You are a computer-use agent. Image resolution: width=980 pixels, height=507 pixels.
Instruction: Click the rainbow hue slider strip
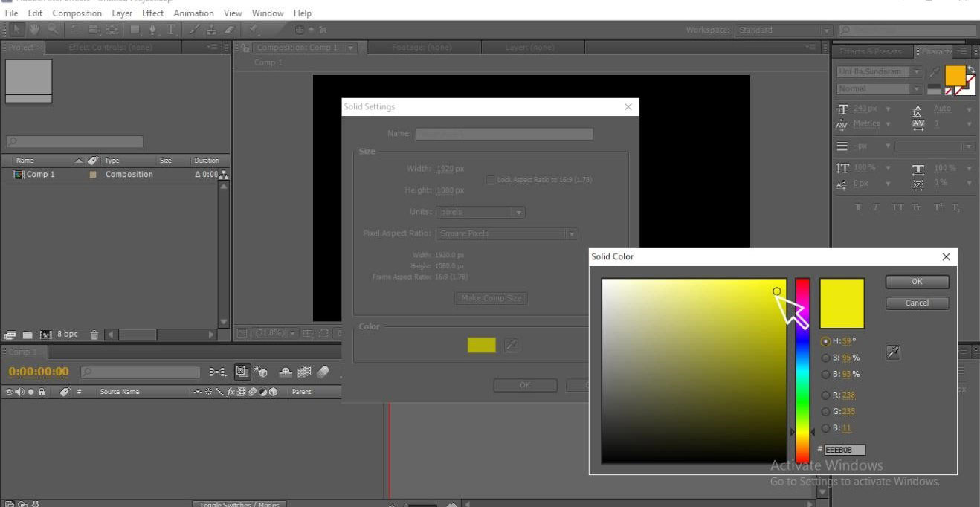(802, 372)
